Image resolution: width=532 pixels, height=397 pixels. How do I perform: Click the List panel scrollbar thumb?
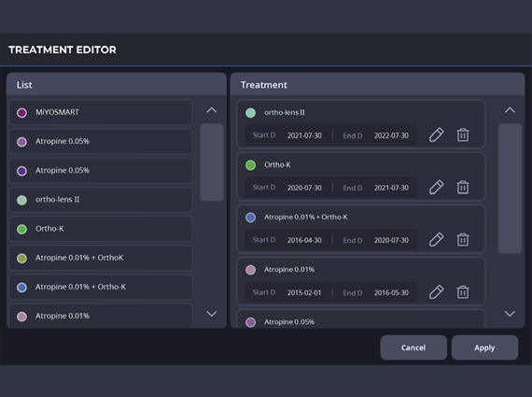tap(212, 163)
